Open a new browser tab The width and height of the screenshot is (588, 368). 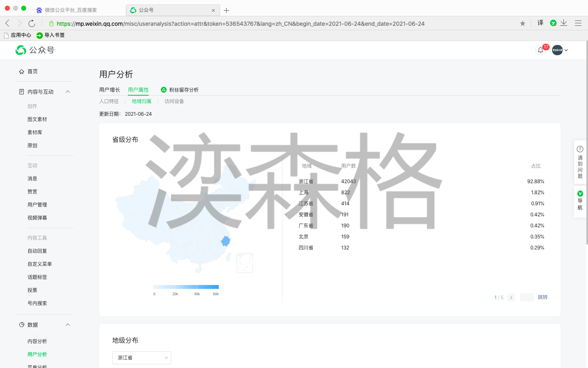(x=227, y=10)
